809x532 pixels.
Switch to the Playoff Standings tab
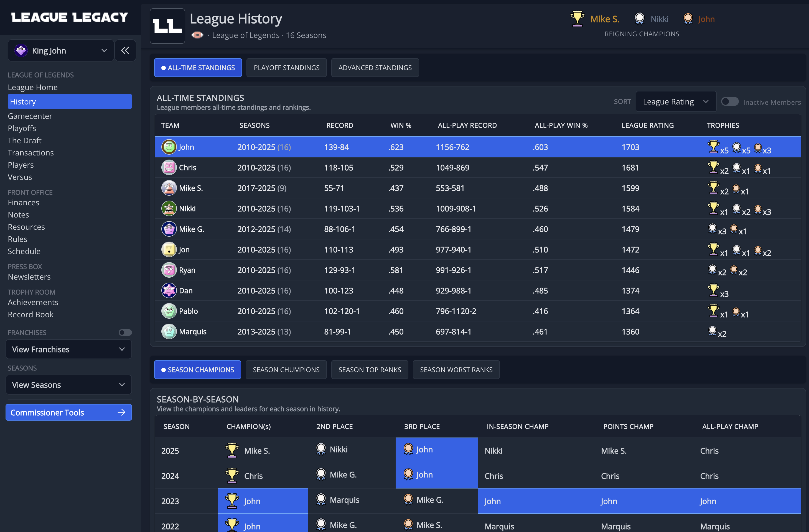tap(287, 68)
